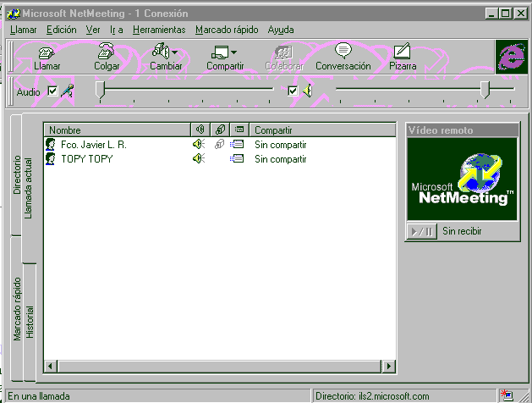The image size is (532, 403).
Task: Open the Ver menu
Action: [x=93, y=30]
